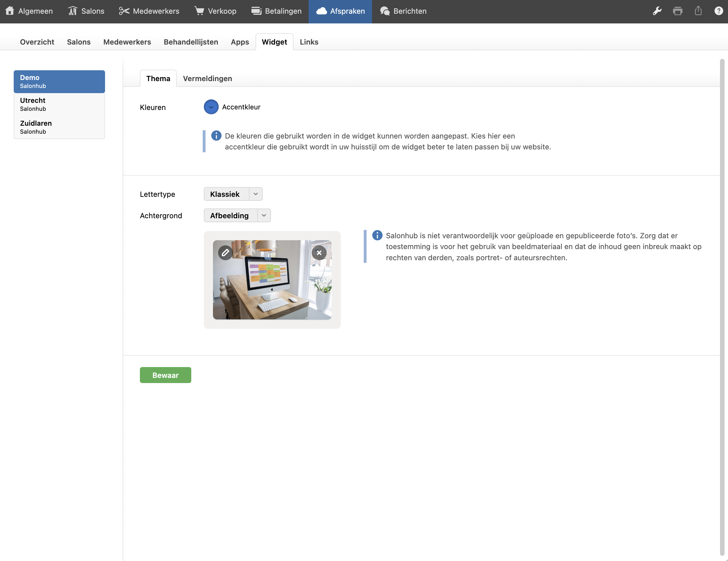Click the share/export icon
This screenshot has height=561, width=728.
698,11
